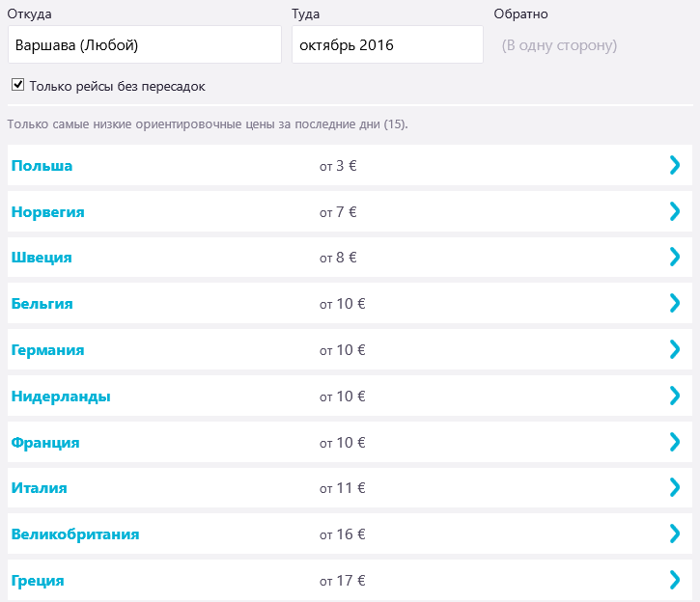
Task: Click the arrow icon in the Франция row
Action: pyautogui.click(x=675, y=442)
